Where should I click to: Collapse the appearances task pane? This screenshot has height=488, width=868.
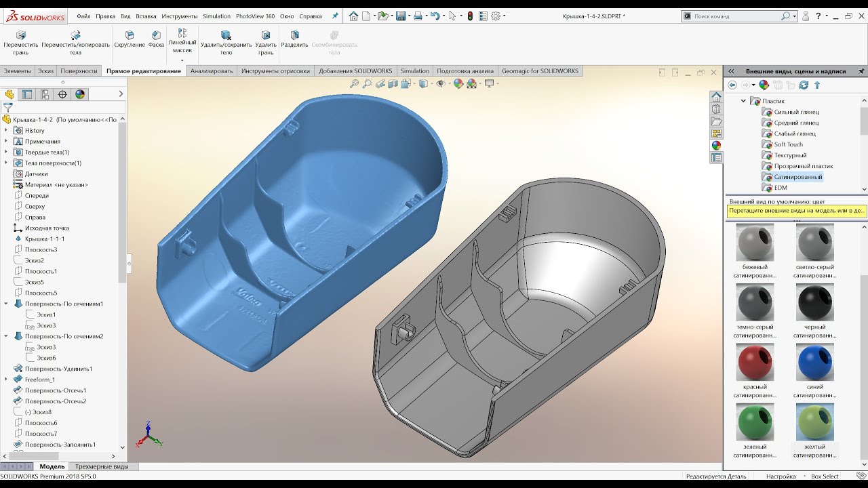click(732, 71)
